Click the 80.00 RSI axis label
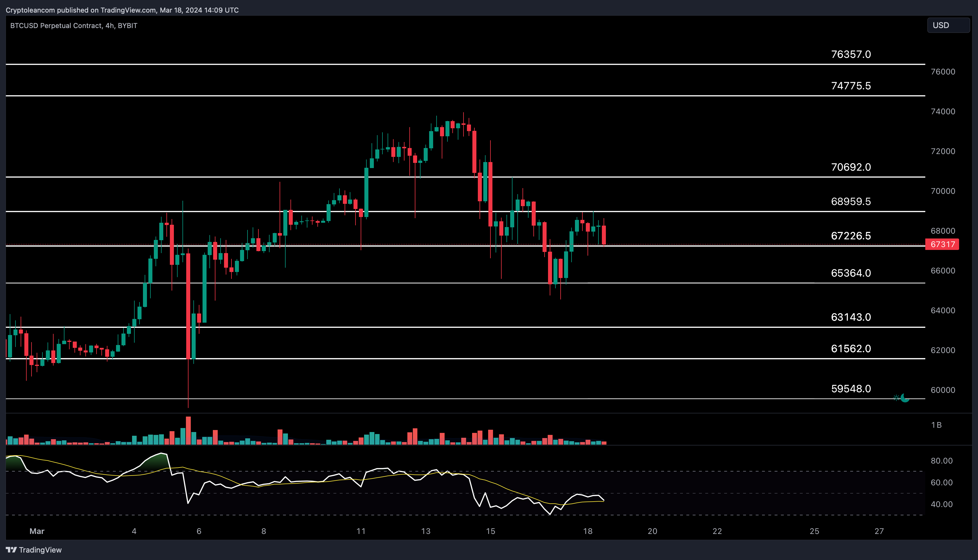This screenshot has width=978, height=560. pos(941,461)
